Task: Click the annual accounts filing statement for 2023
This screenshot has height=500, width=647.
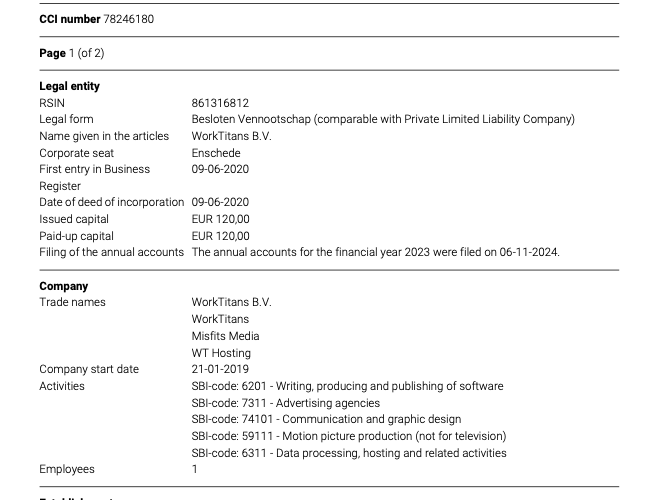Action: 375,252
